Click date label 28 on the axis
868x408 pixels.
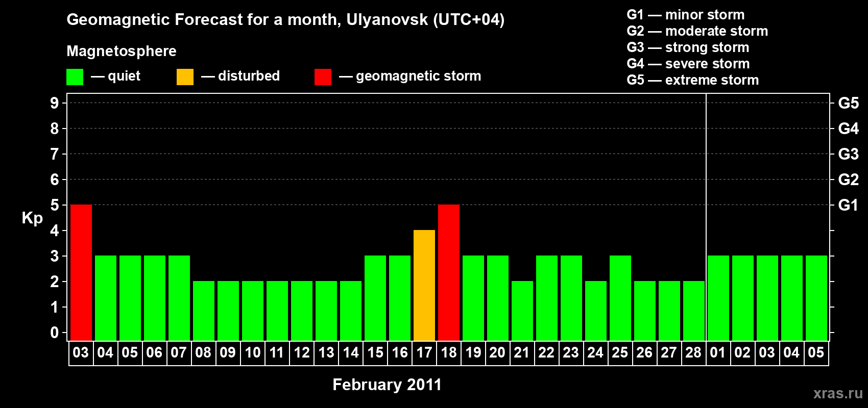click(693, 352)
